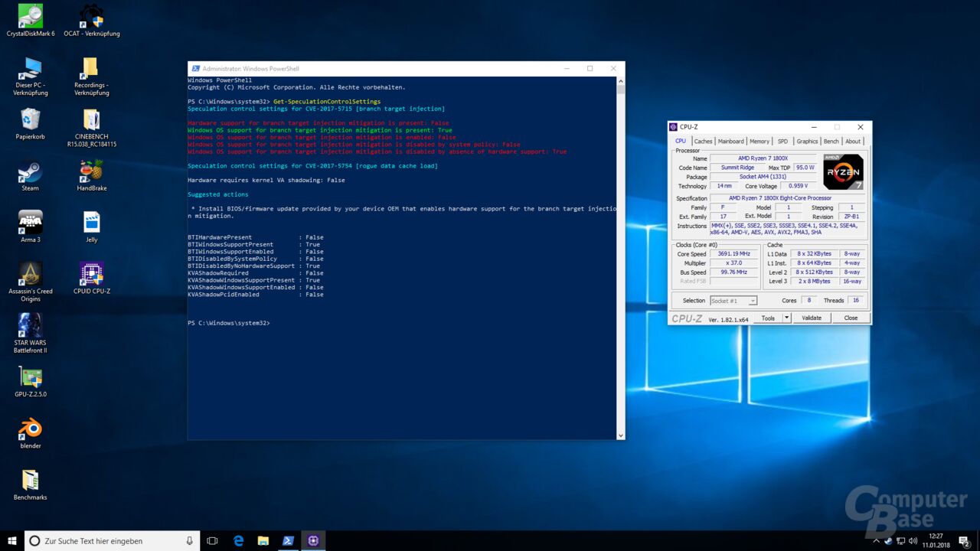
Task: Switch to the Memory tab
Action: [x=759, y=141]
